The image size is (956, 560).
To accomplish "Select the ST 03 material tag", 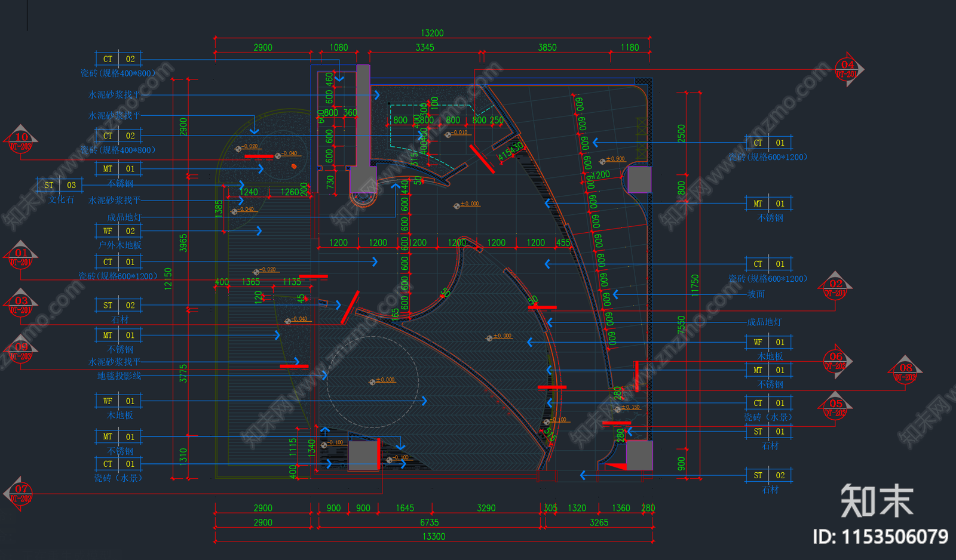I will 60,185.
